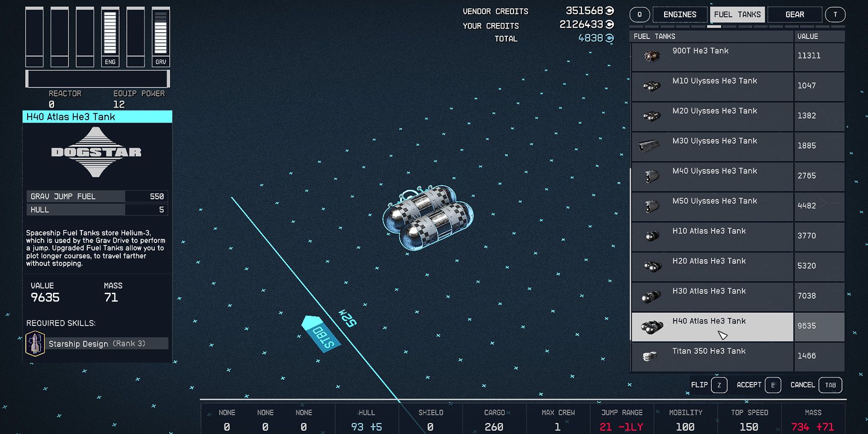Viewport: 868px width, 434px height.
Task: Click the M50 Ulysses He3 Tank icon
Action: point(652,206)
